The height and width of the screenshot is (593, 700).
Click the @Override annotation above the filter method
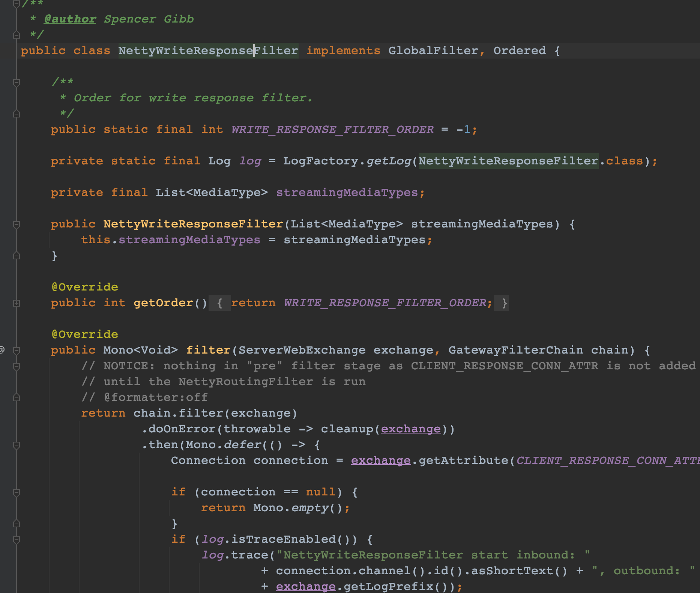[x=85, y=334]
